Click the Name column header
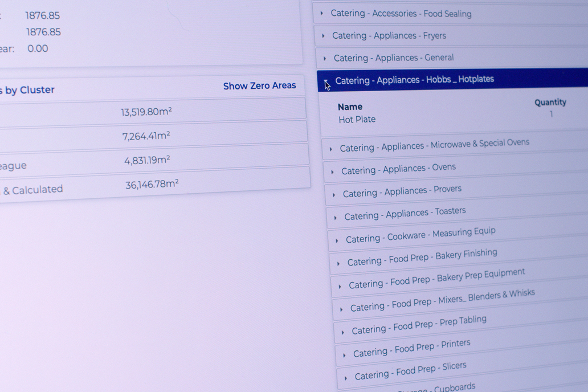 [350, 107]
